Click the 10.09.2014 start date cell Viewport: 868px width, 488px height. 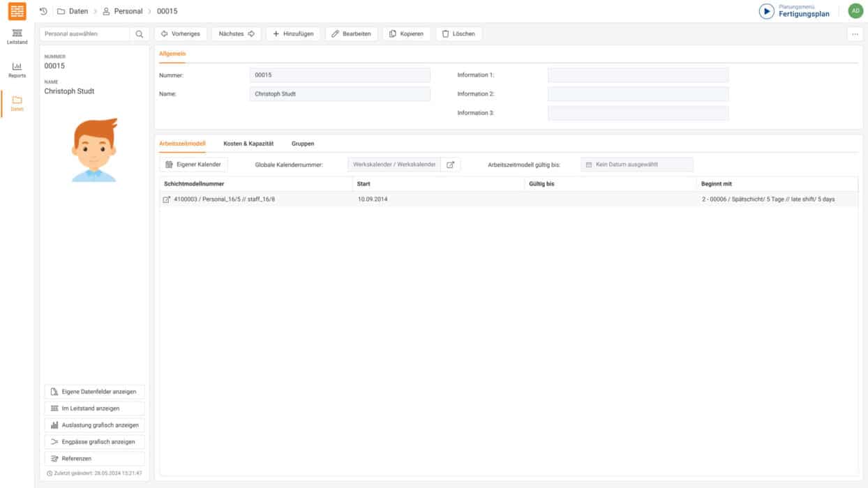tap(373, 199)
